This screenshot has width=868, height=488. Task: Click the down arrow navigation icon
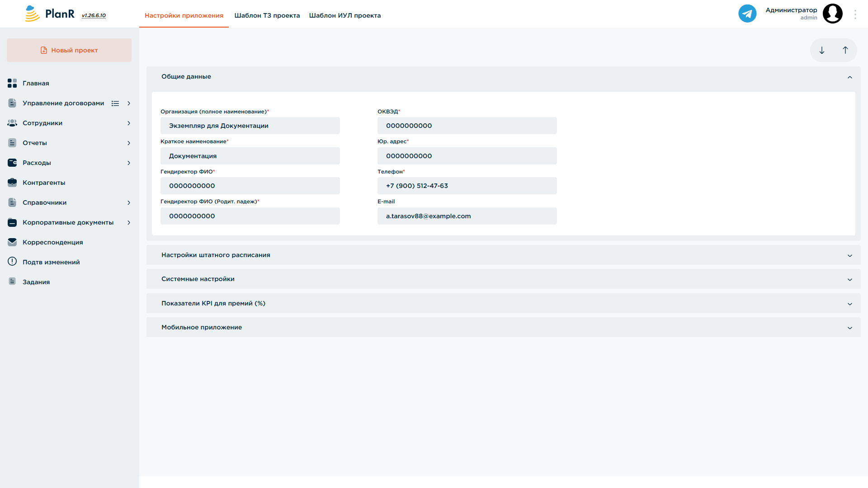(822, 50)
